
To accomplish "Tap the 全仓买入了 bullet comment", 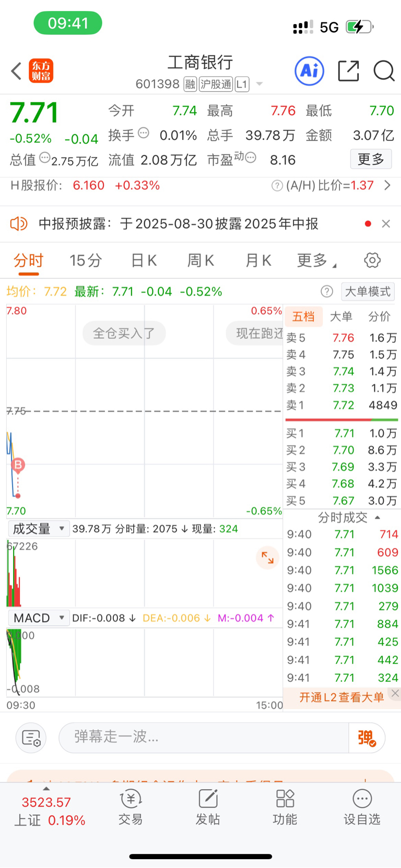I will pos(124,333).
